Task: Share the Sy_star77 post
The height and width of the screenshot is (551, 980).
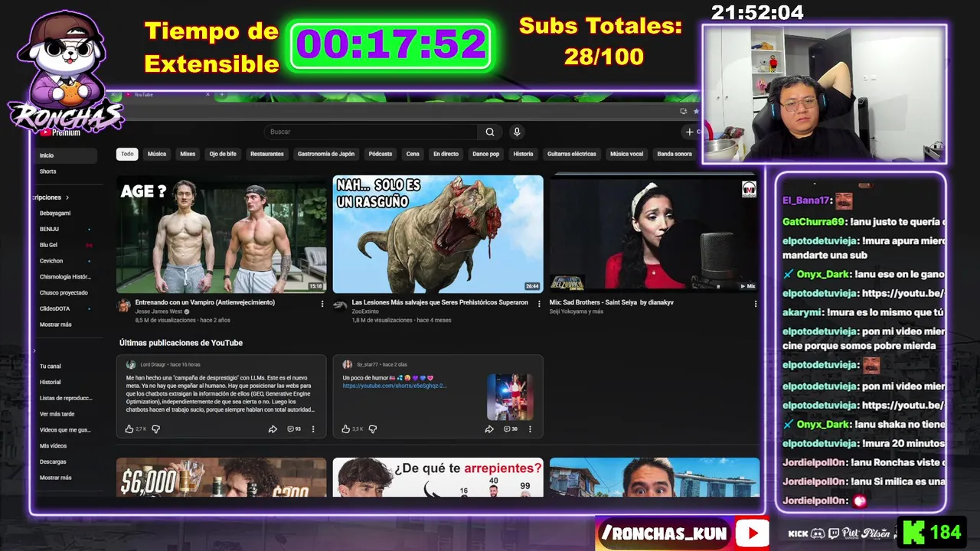Action: click(x=489, y=429)
